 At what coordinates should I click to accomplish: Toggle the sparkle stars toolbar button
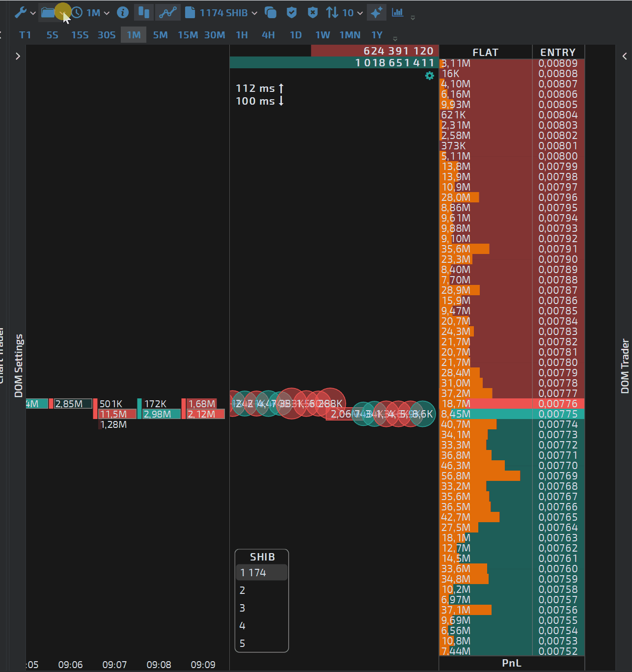click(376, 13)
